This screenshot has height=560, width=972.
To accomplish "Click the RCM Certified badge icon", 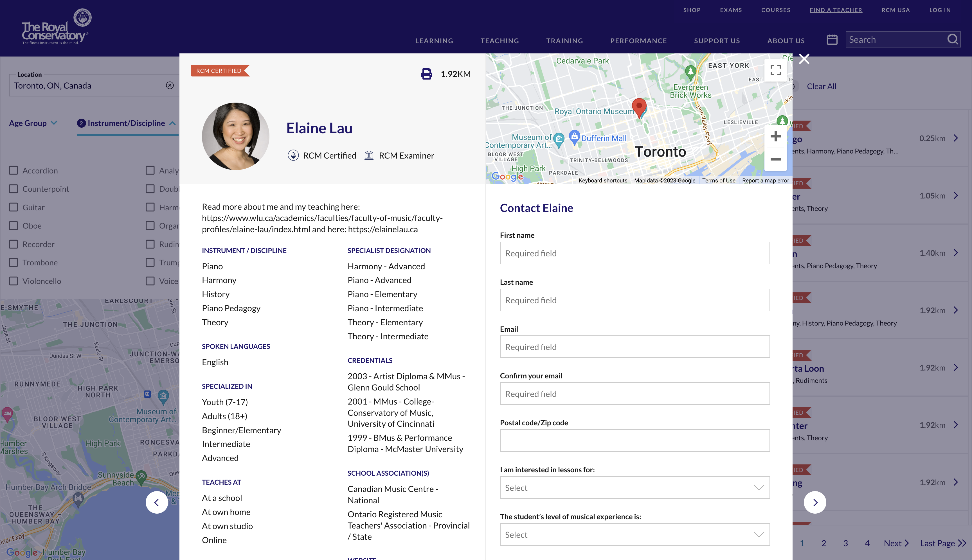I will 292,155.
